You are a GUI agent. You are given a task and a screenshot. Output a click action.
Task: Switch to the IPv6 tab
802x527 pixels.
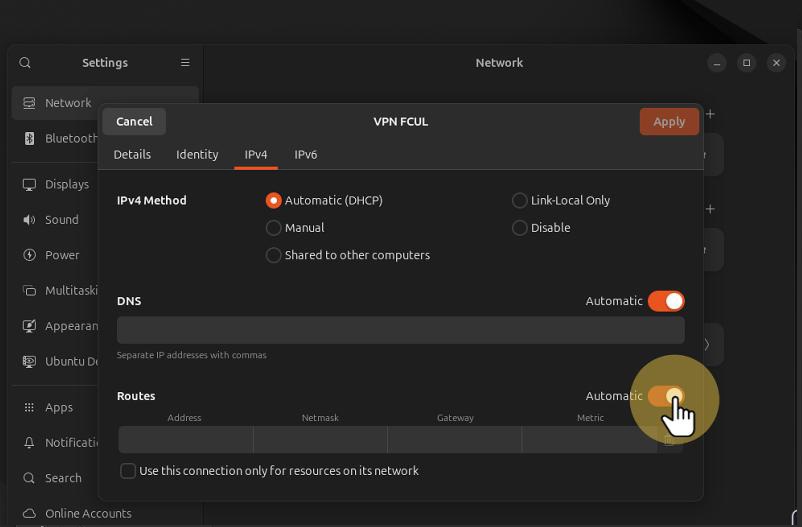[x=305, y=155]
